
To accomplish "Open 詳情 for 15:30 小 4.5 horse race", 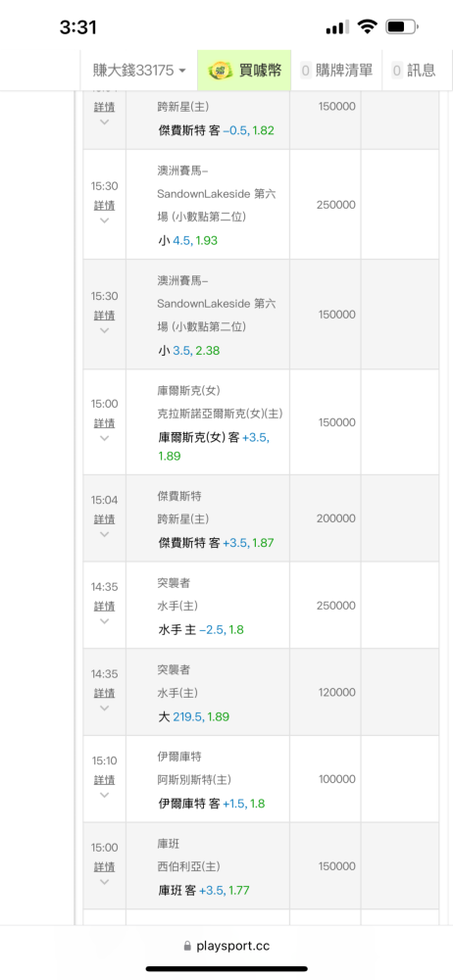I will tap(105, 206).
